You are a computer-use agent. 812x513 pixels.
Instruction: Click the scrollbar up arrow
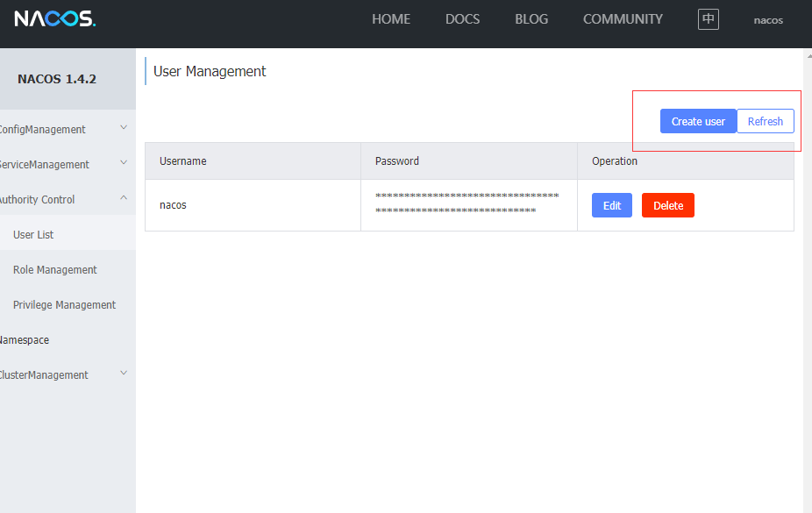coord(808,56)
